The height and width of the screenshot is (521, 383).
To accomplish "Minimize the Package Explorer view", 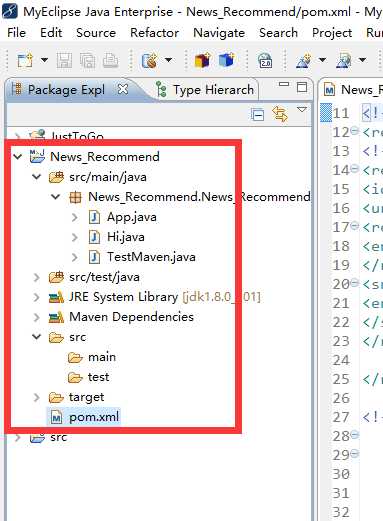I will (x=284, y=84).
